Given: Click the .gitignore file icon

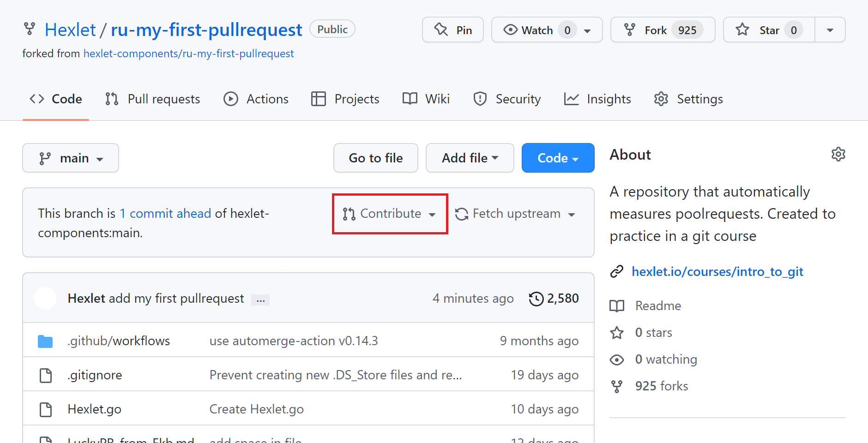Looking at the screenshot, I should 45,375.
